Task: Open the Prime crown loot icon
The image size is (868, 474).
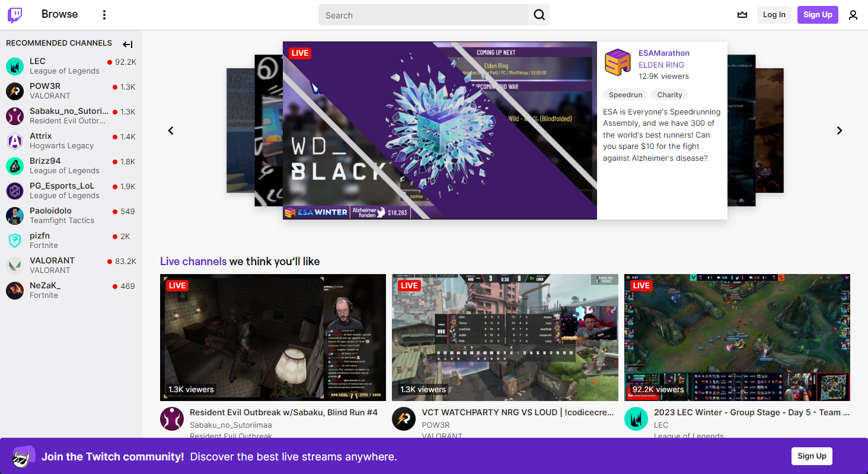Action: click(742, 15)
